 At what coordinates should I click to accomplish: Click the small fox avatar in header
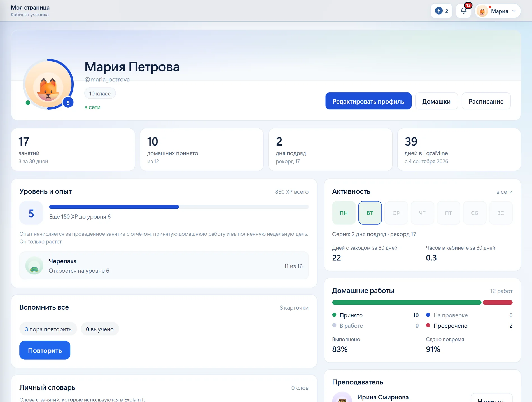482,11
